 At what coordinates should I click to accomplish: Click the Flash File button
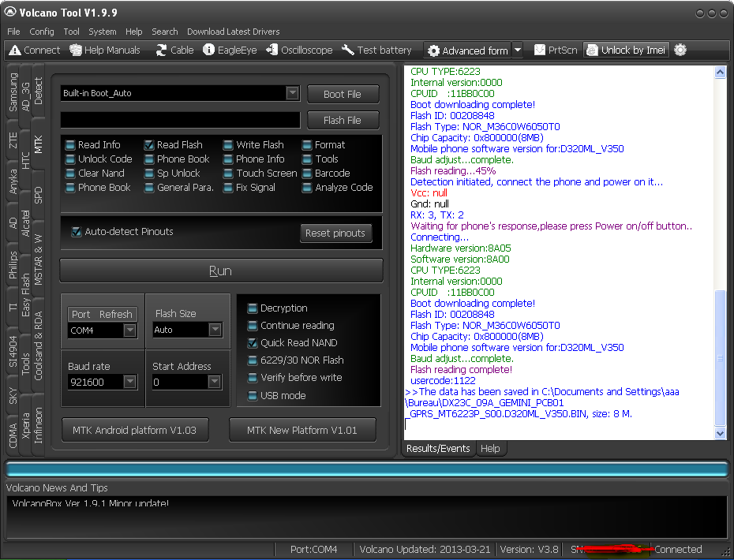click(x=343, y=120)
